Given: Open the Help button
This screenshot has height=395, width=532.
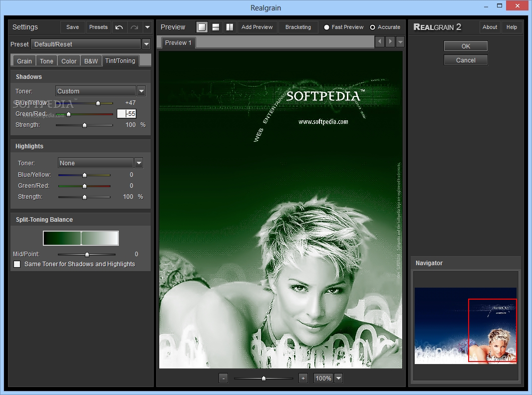Looking at the screenshot, I should tap(512, 27).
